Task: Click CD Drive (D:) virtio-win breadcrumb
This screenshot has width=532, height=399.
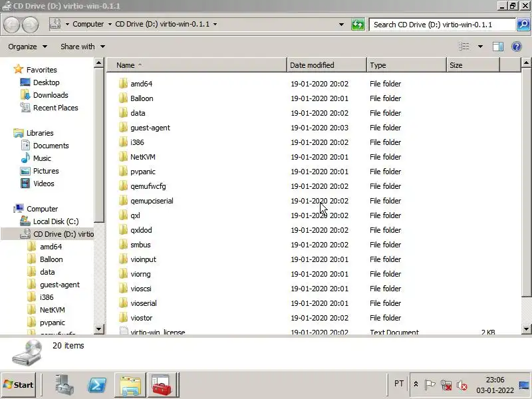Action: point(162,24)
